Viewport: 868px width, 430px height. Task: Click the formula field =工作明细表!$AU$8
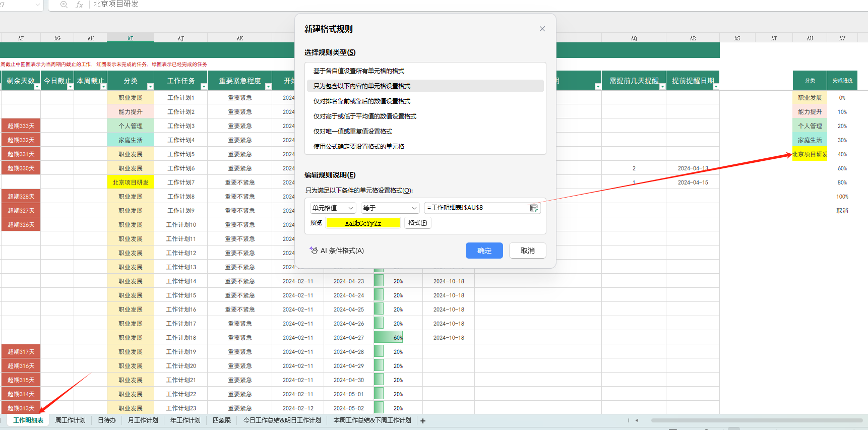(476, 208)
